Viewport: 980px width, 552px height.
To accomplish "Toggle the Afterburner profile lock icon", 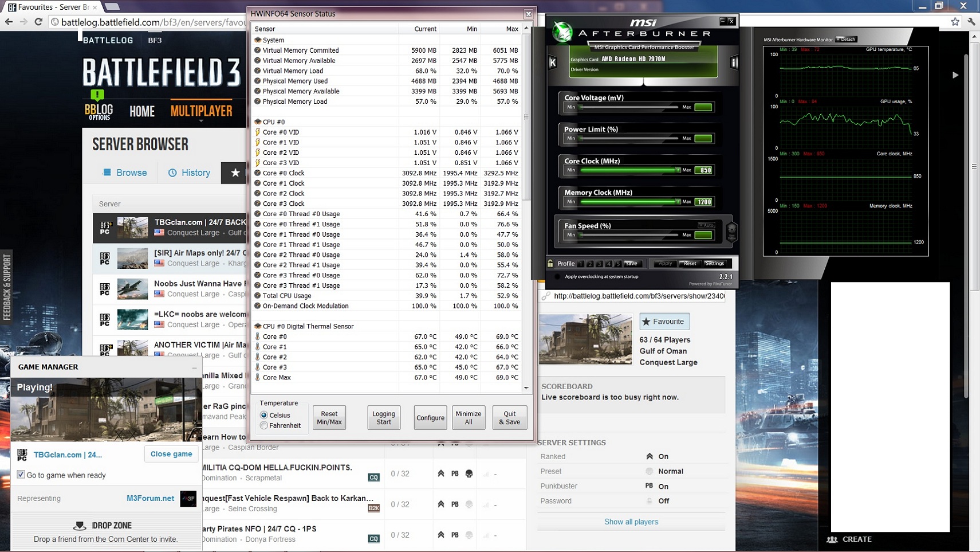I will point(550,264).
